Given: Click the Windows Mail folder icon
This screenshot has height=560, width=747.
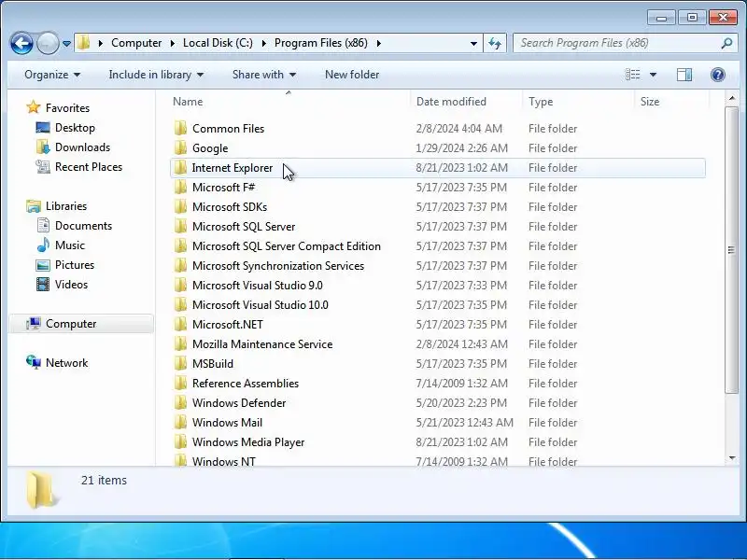Looking at the screenshot, I should pos(180,422).
